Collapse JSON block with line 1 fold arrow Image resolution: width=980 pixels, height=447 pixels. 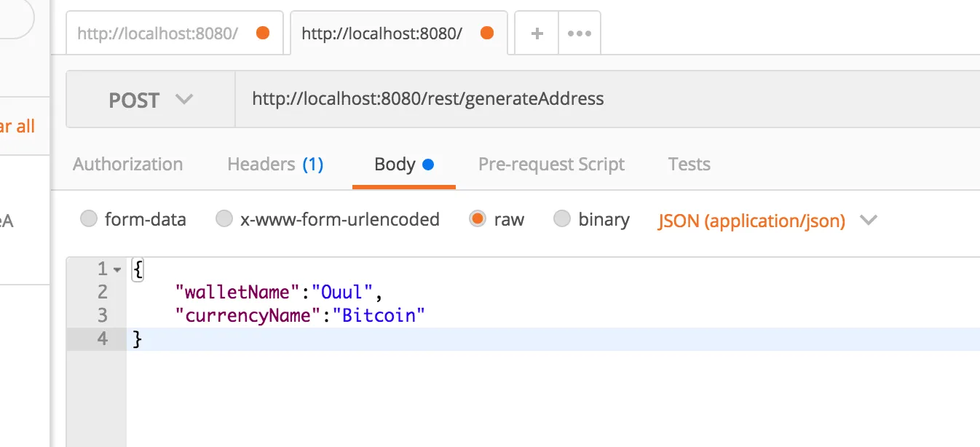click(118, 269)
